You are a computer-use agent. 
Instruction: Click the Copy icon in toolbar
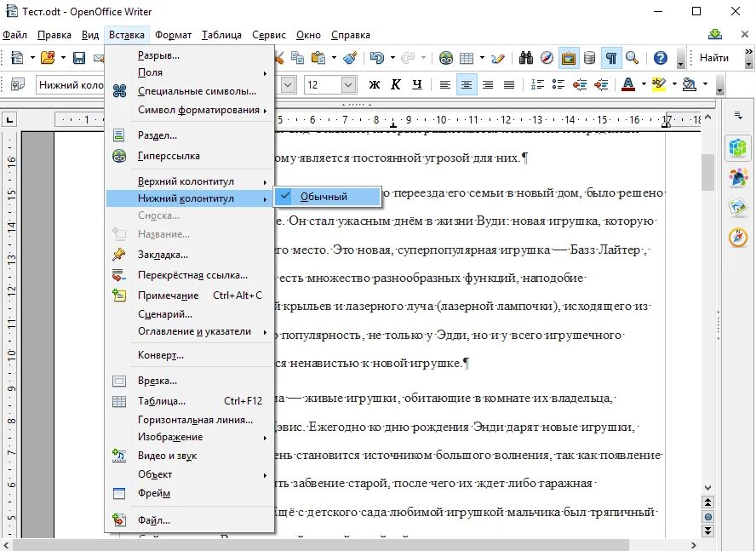(x=297, y=58)
